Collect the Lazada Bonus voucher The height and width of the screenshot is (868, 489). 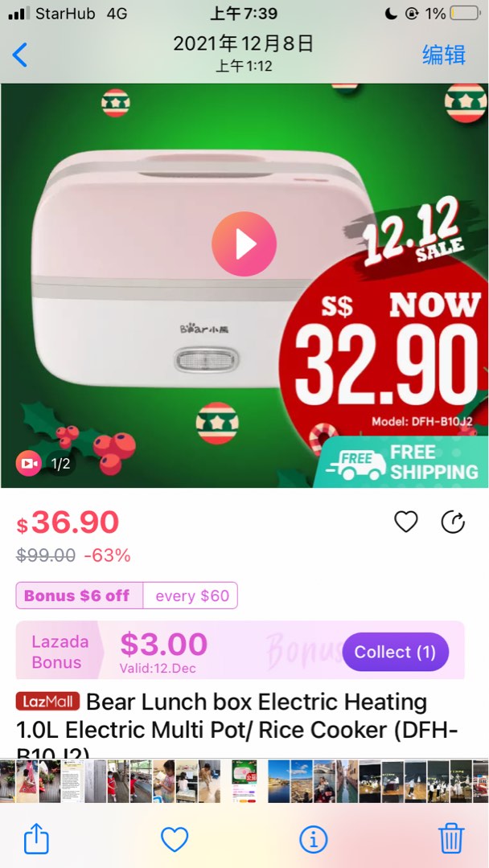(x=396, y=652)
